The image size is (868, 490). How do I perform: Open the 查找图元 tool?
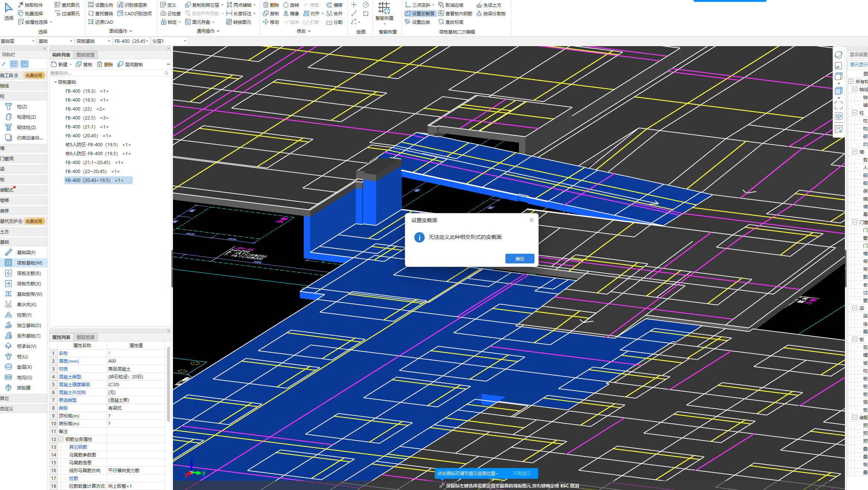click(x=67, y=5)
